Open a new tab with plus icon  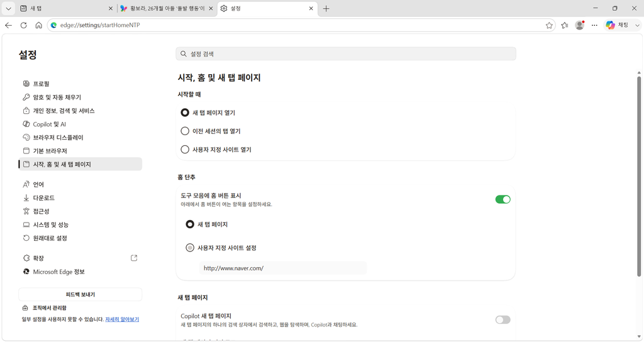click(326, 9)
